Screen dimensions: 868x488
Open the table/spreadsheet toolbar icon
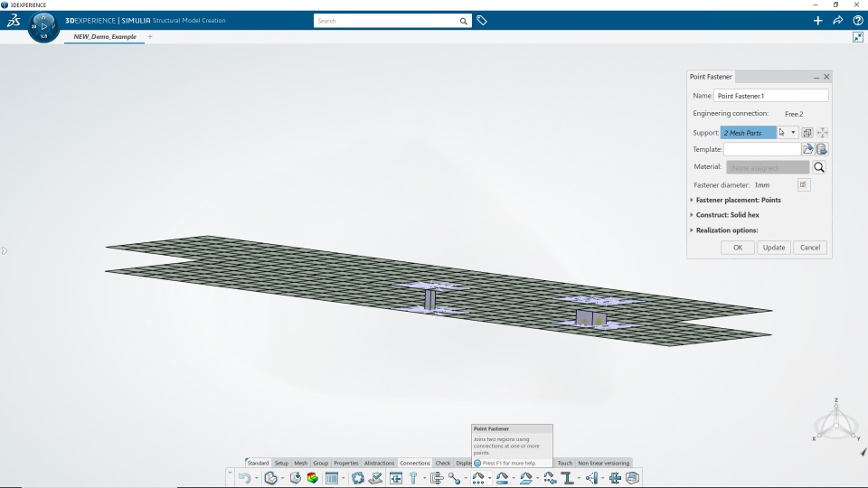(x=332, y=478)
